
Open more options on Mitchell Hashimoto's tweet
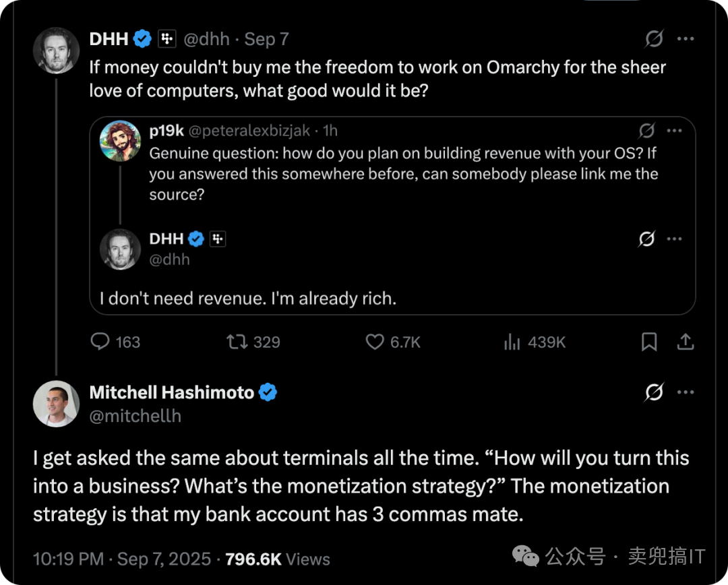pyautogui.click(x=686, y=392)
